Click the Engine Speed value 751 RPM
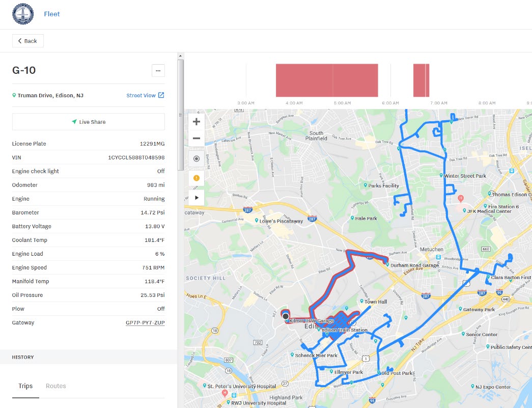 (x=153, y=267)
